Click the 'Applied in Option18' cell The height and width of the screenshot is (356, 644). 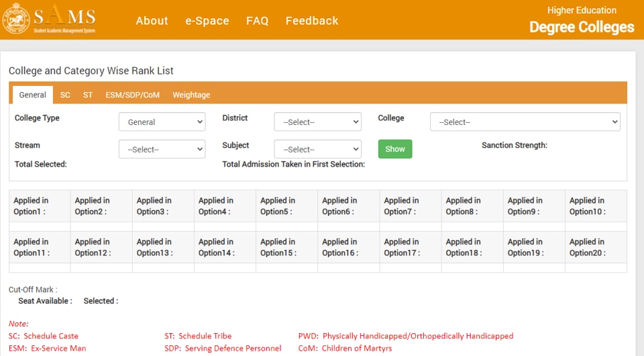[472, 247]
